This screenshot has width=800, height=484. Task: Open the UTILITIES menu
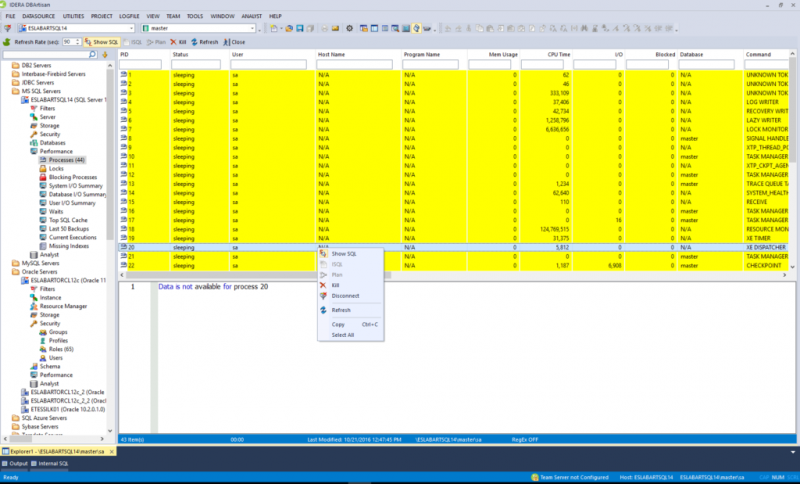point(73,17)
